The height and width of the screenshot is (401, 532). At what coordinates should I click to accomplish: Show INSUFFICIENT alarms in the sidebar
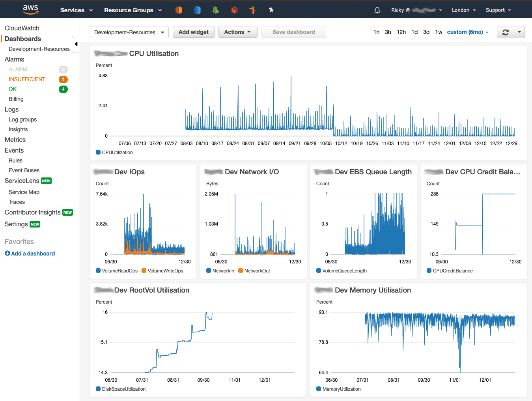[27, 79]
